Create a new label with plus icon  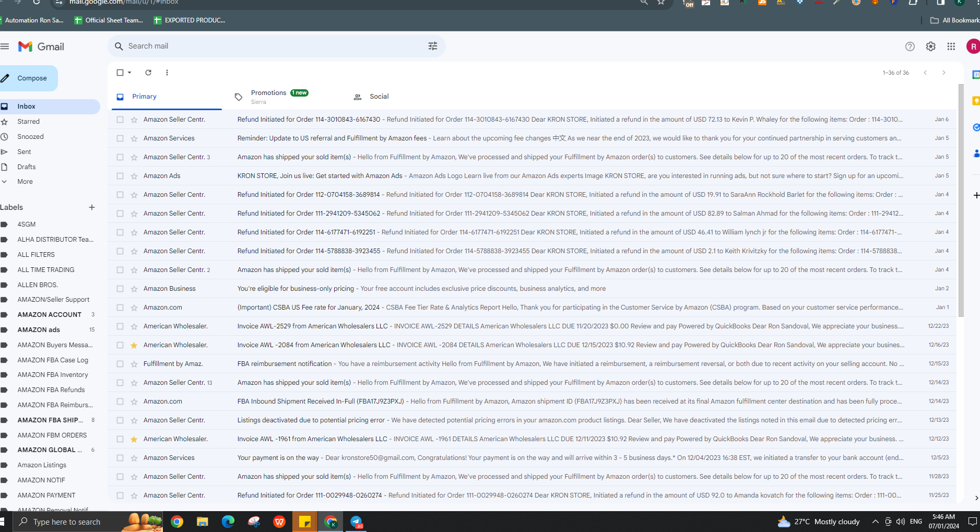[92, 207]
